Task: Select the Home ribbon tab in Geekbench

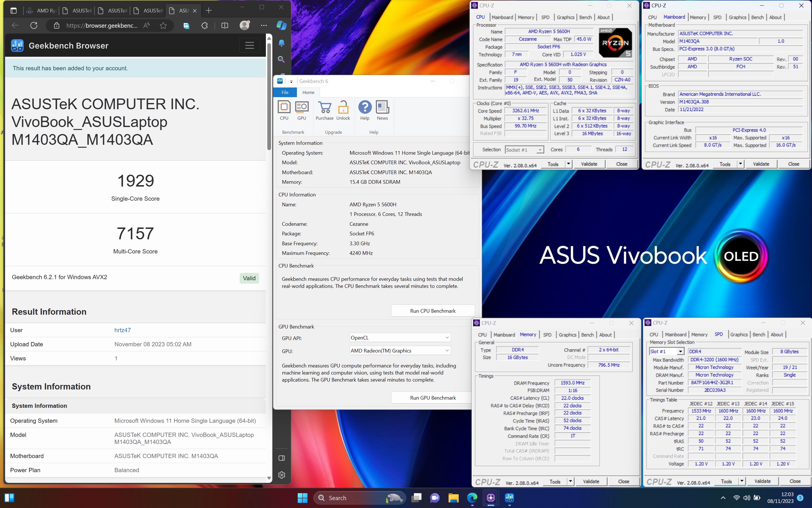Action: coord(308,92)
